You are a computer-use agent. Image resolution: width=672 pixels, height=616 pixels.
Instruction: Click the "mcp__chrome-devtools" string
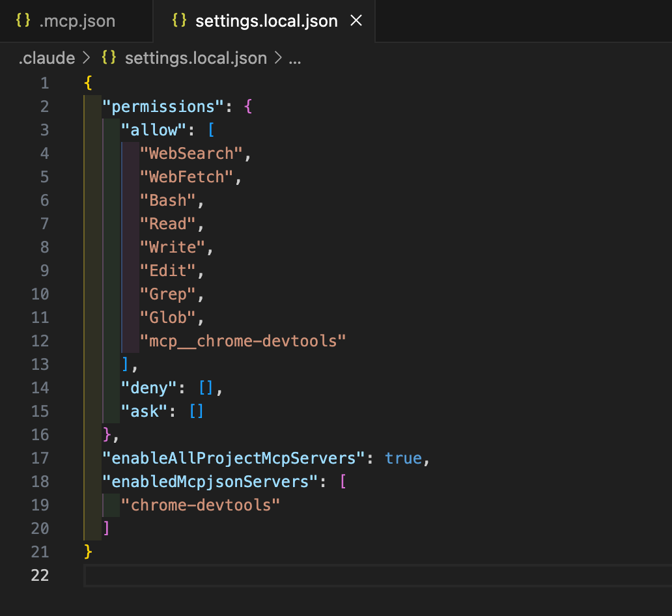coord(242,341)
